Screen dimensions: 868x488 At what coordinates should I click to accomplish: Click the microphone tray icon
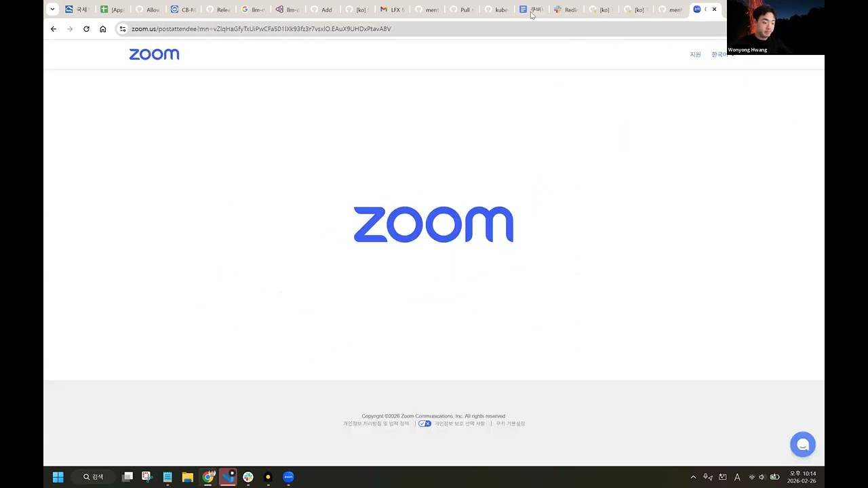[x=708, y=477]
